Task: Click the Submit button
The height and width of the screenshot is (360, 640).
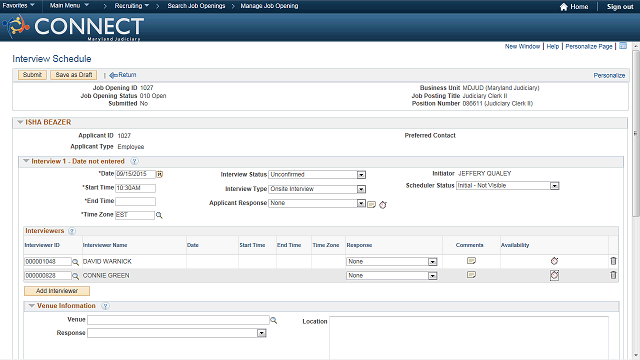Action: pos(32,75)
